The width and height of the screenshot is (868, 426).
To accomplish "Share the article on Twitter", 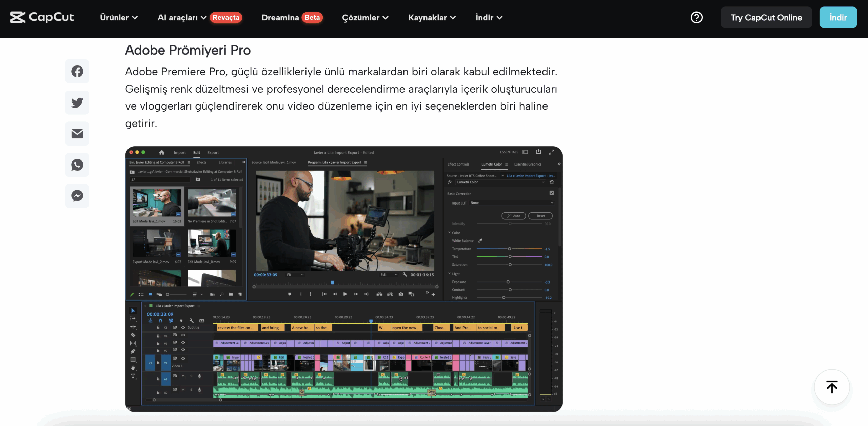I will [x=77, y=102].
